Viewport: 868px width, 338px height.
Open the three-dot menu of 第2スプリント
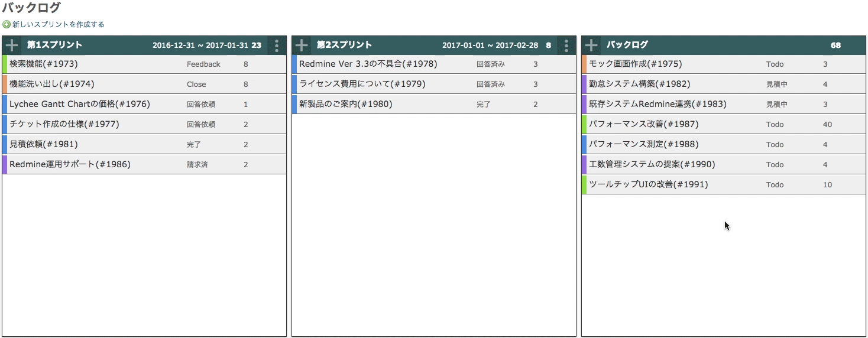566,45
